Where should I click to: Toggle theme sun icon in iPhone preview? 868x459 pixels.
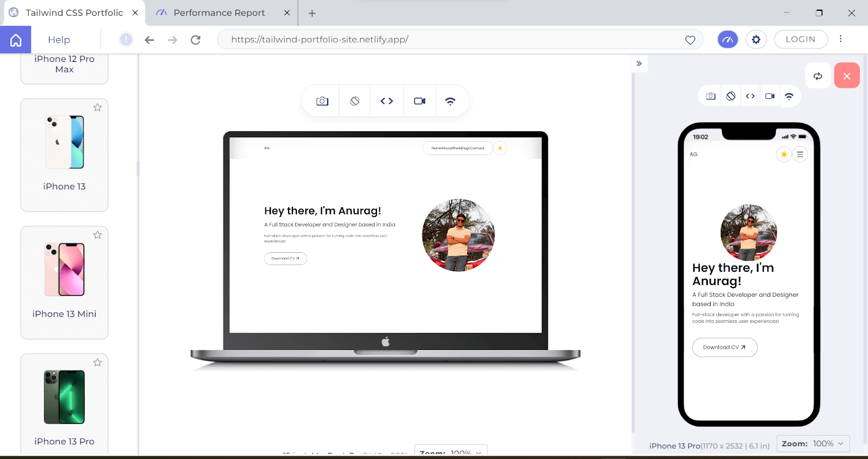784,155
